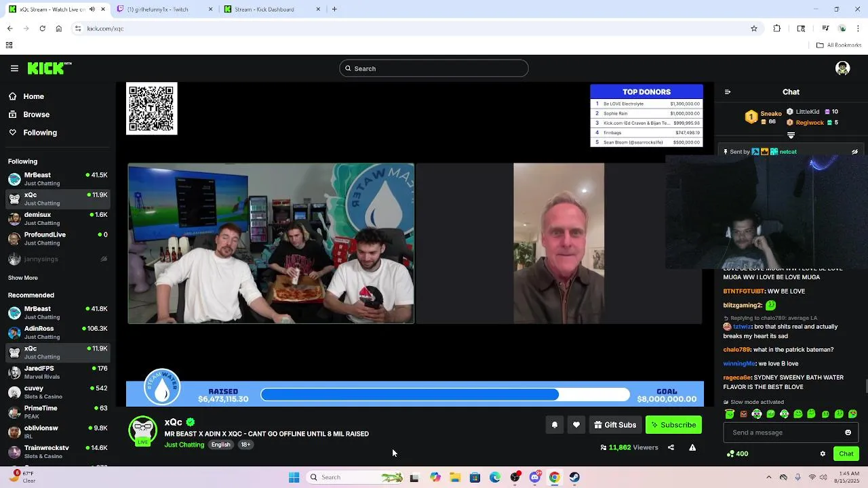The image size is (868, 488).
Task: Open Steam from the taskbar
Action: [x=574, y=477]
